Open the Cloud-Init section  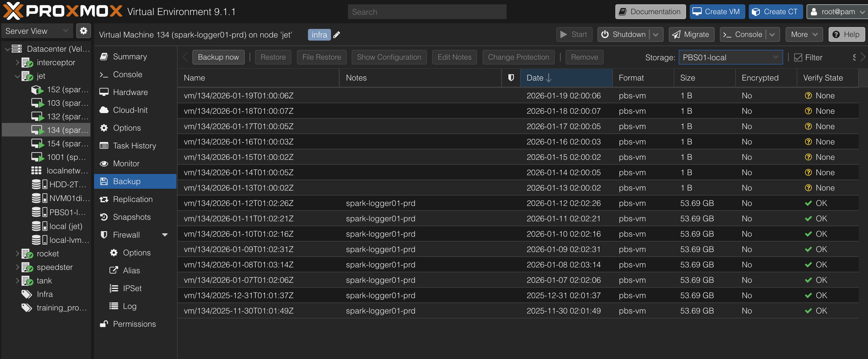click(x=135, y=110)
